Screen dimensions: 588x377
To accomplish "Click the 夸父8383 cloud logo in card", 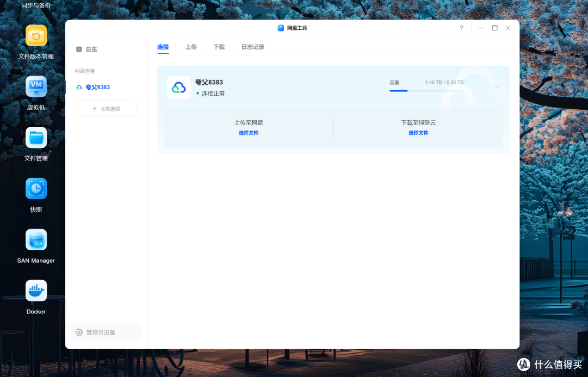I will pyautogui.click(x=179, y=88).
